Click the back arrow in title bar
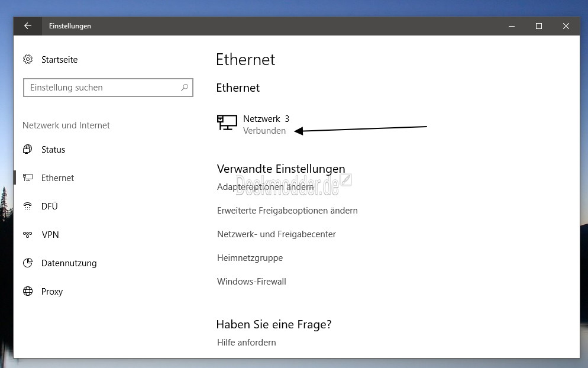Image resolution: width=588 pixels, height=368 pixels. click(27, 26)
